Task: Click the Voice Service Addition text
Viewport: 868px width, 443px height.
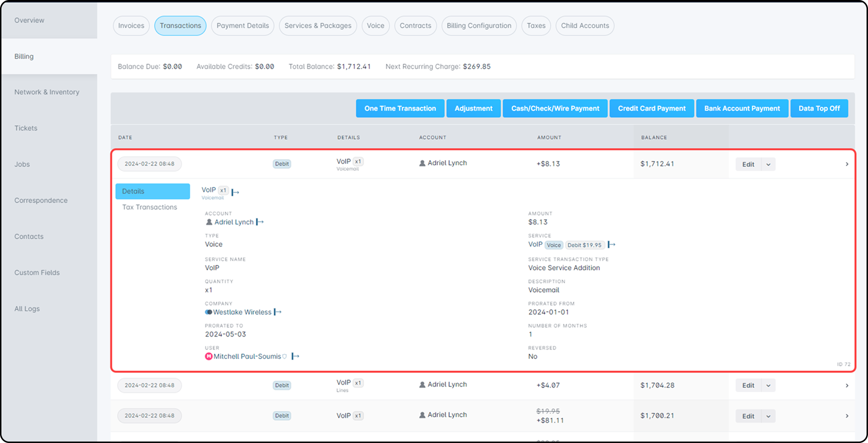Action: coord(564,268)
